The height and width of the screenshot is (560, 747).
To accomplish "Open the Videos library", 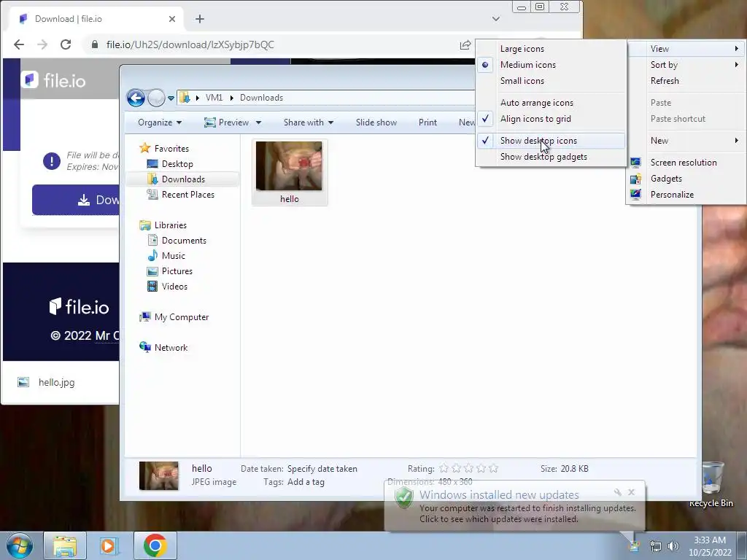I will [174, 286].
